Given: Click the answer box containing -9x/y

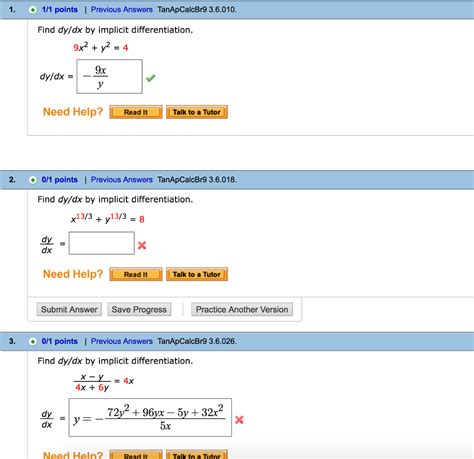Looking at the screenshot, I should click(109, 76).
